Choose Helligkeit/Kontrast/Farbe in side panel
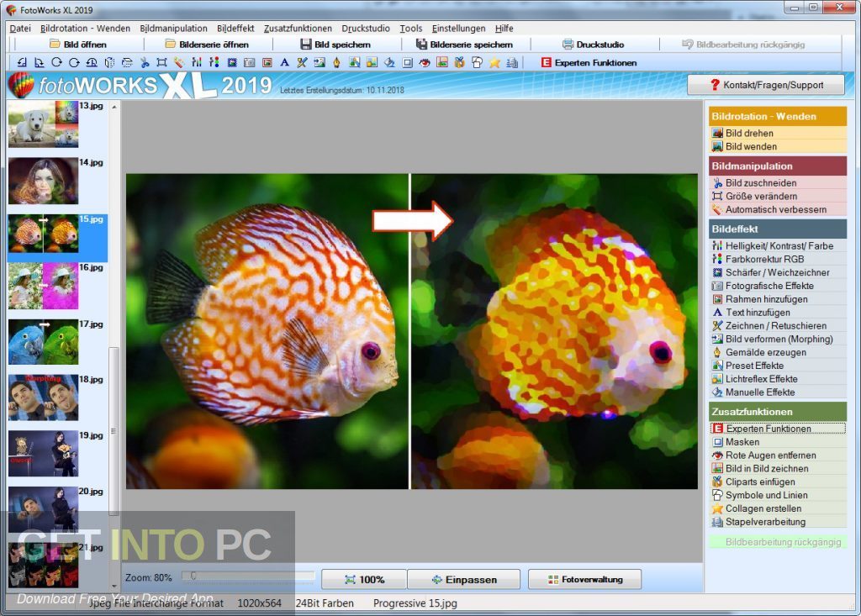 coord(778,246)
